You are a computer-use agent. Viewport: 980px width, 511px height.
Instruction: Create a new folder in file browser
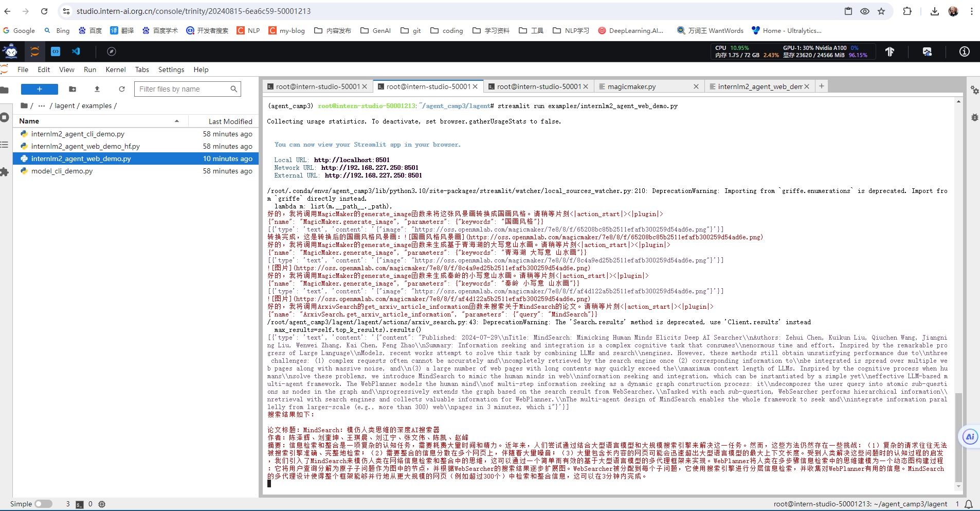click(72, 89)
